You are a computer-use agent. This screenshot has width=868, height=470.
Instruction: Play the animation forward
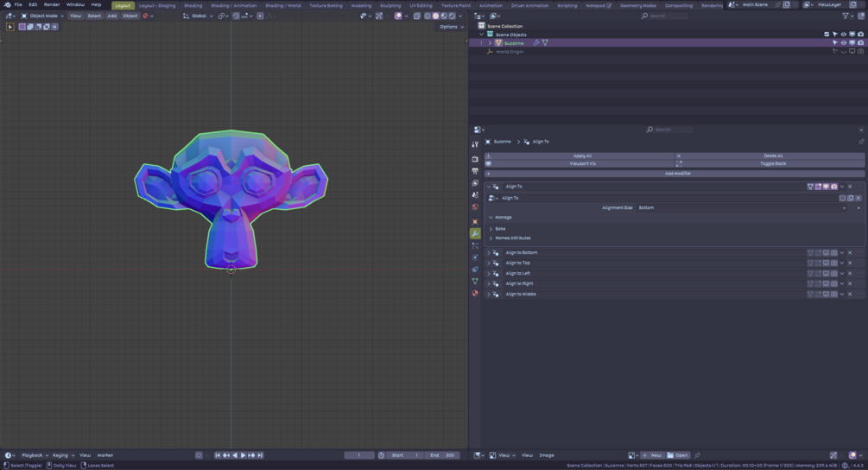[243, 455]
